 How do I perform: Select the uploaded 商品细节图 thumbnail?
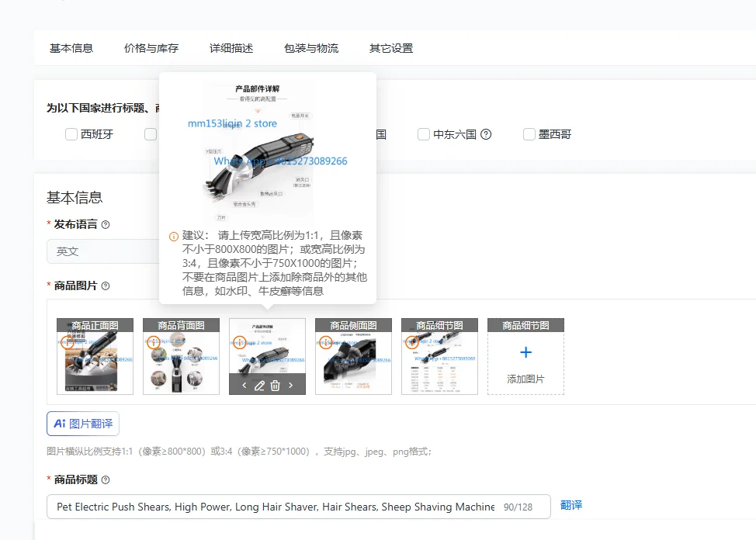tap(440, 356)
